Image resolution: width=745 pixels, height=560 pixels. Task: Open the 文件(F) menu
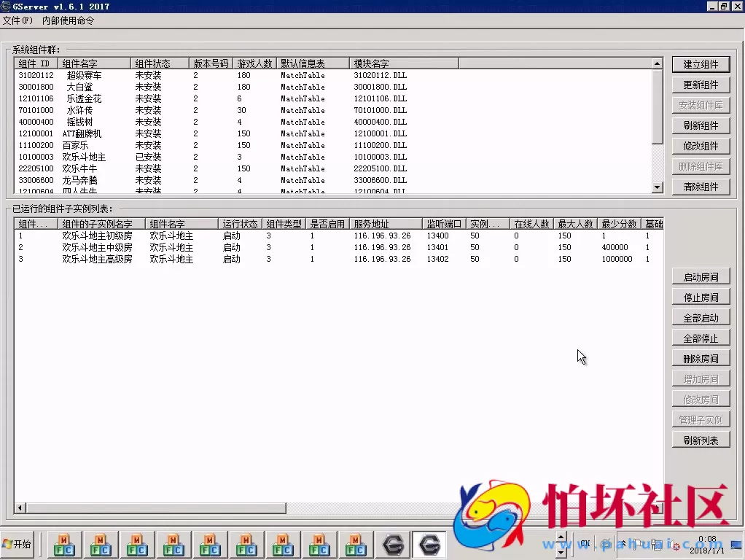point(17,20)
